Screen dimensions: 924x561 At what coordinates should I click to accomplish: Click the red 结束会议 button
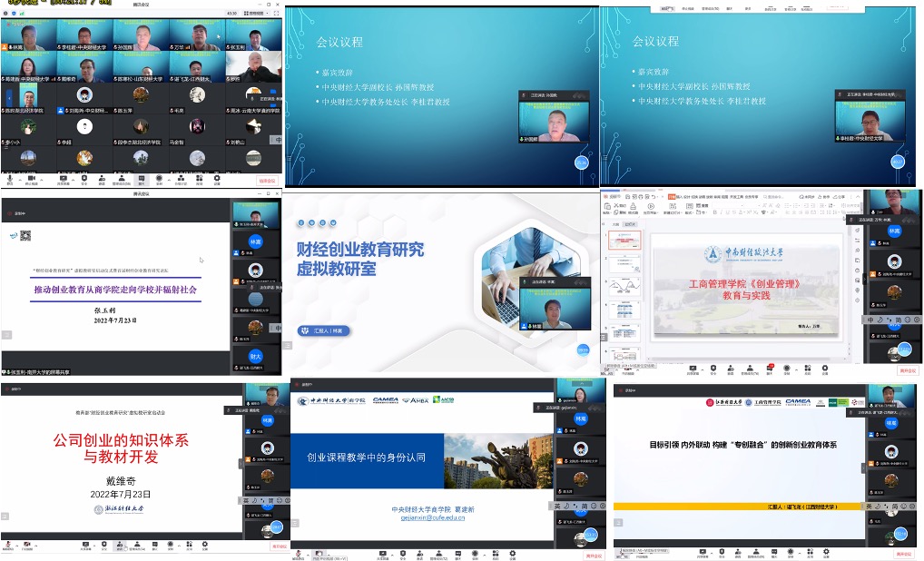268,181
